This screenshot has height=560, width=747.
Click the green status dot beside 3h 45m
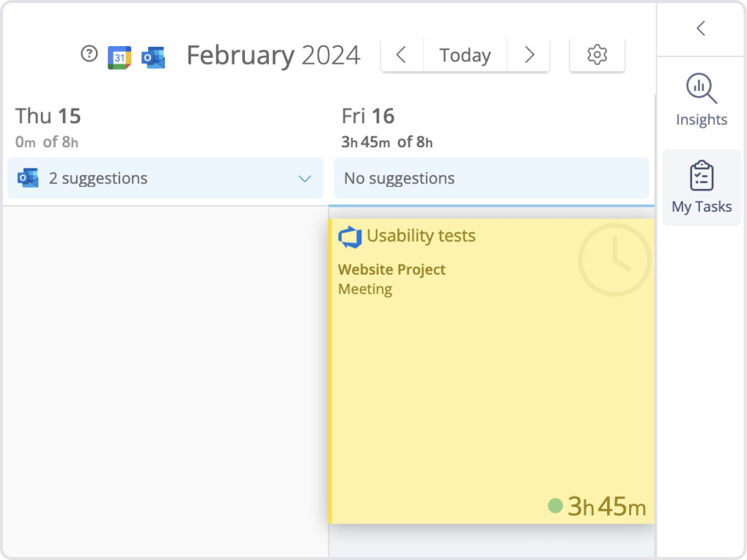[555, 506]
